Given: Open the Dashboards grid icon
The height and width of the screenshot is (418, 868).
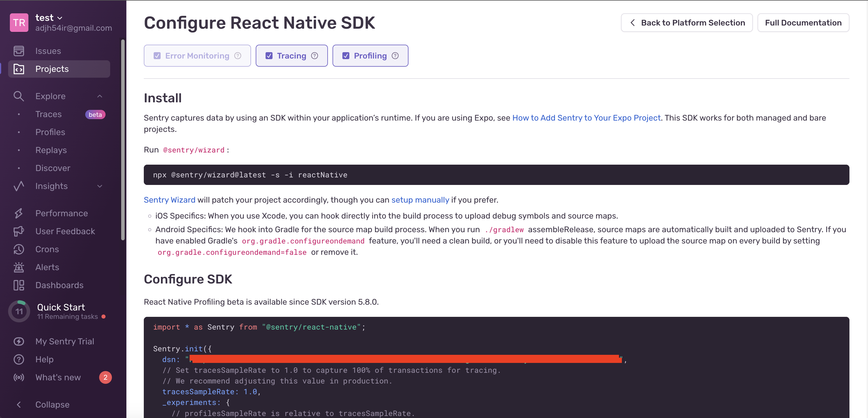Looking at the screenshot, I should (x=19, y=285).
